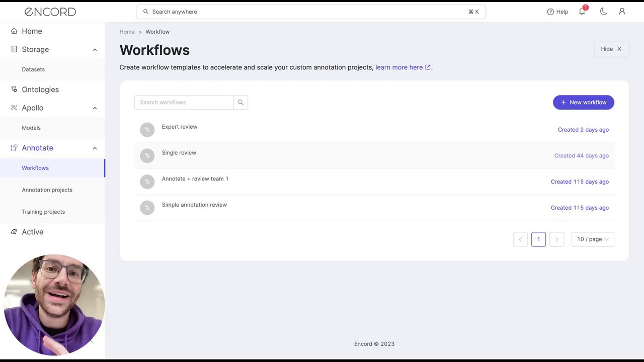Open Annotation projects in sidebar
Screen dimensions: 644x362
point(47,190)
